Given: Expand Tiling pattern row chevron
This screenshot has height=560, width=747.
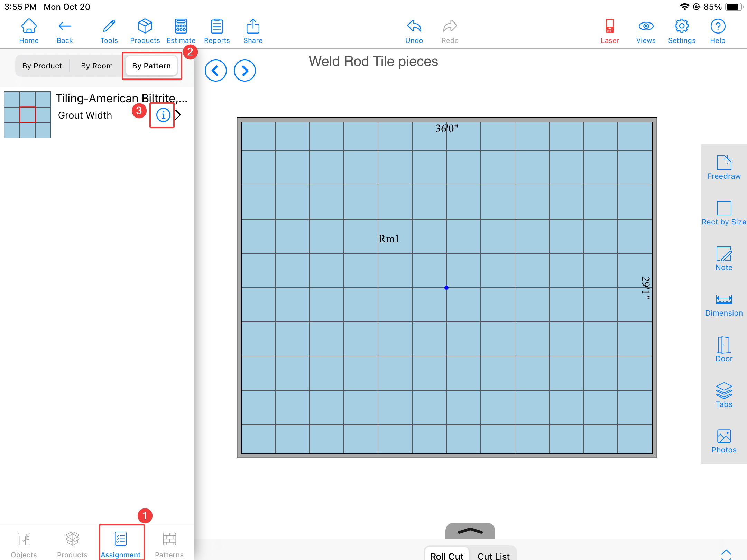Looking at the screenshot, I should click(178, 115).
